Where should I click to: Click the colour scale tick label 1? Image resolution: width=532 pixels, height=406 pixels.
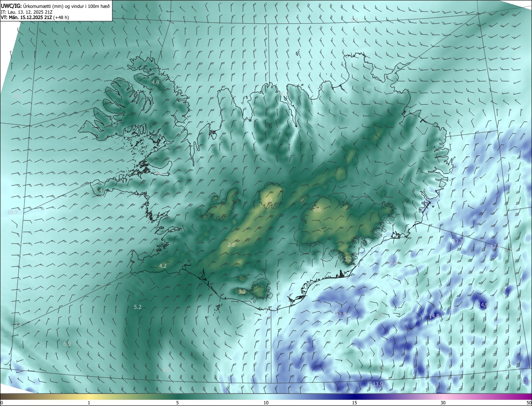[x=89, y=403]
